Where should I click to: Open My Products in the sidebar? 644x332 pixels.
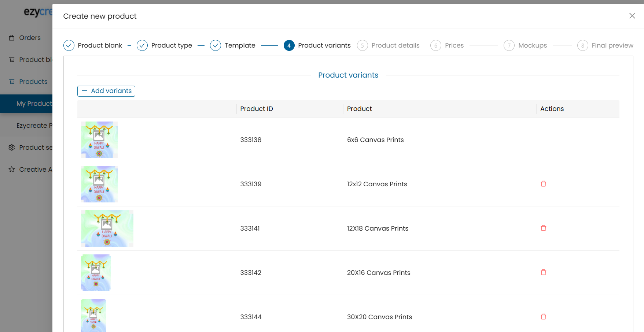pos(26,104)
